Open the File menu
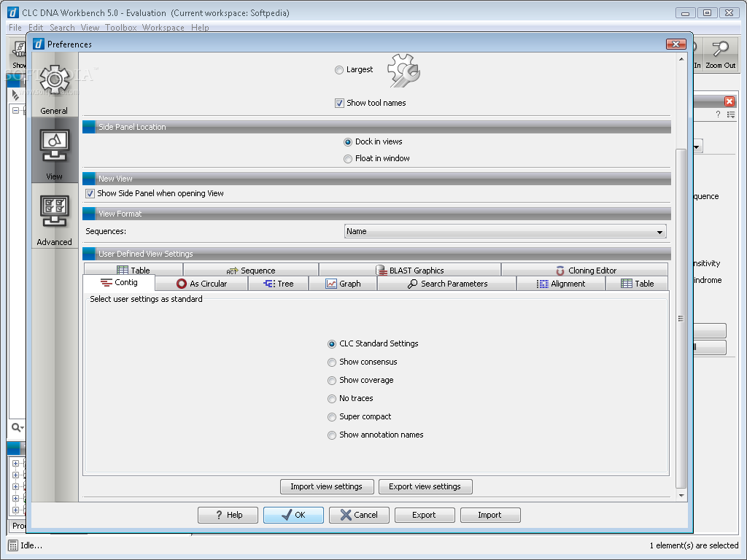 coord(15,28)
